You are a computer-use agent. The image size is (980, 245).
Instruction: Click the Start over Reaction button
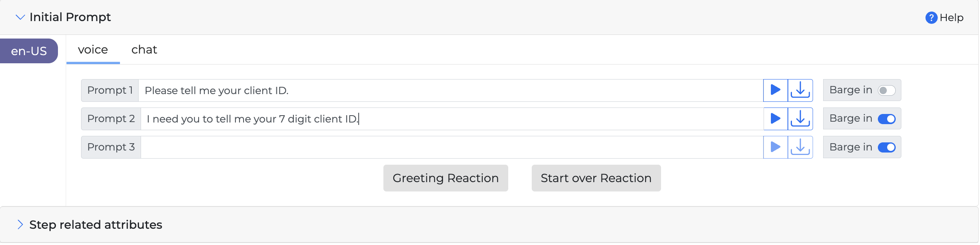click(596, 178)
